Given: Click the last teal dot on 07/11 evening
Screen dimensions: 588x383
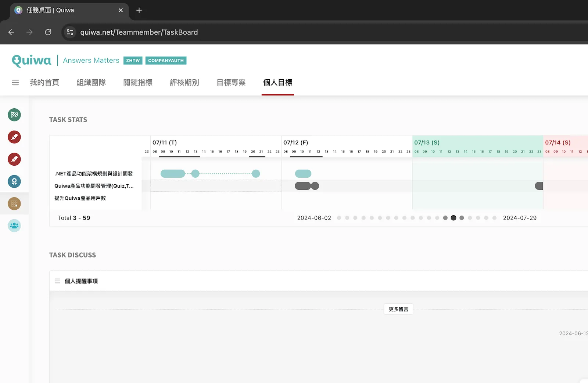Looking at the screenshot, I should point(256,174).
